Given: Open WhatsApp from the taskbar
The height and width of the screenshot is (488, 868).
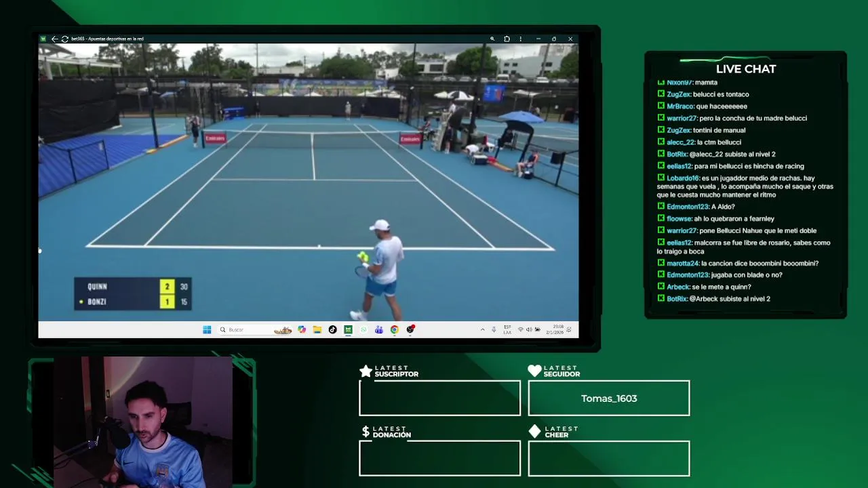Looking at the screenshot, I should (x=363, y=329).
